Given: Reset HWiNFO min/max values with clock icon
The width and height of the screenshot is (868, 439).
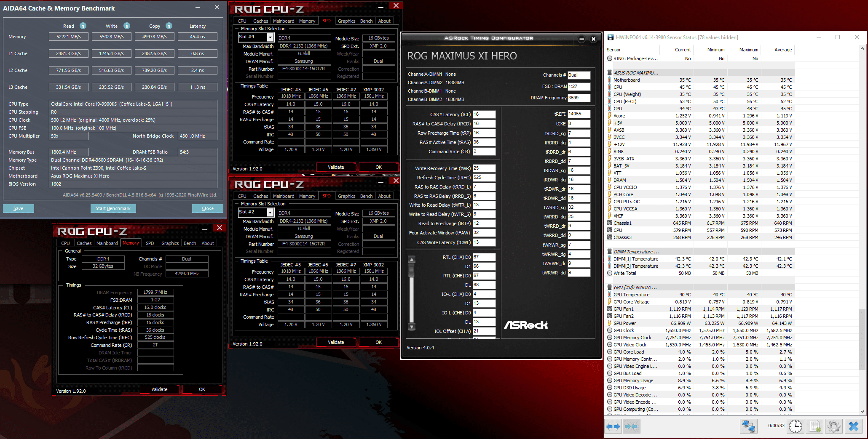Looking at the screenshot, I should (x=795, y=426).
